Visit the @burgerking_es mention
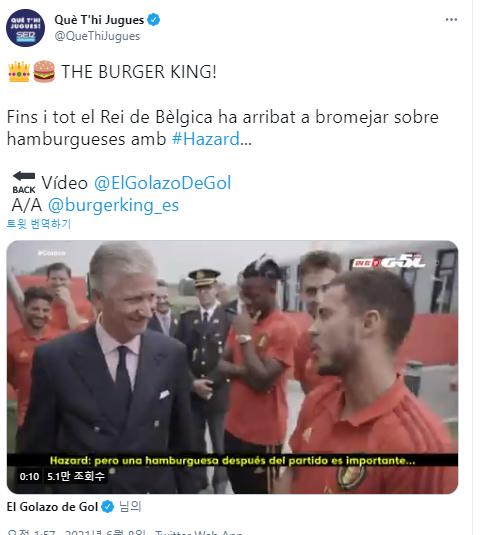The width and height of the screenshot is (483, 535). pyautogui.click(x=113, y=205)
